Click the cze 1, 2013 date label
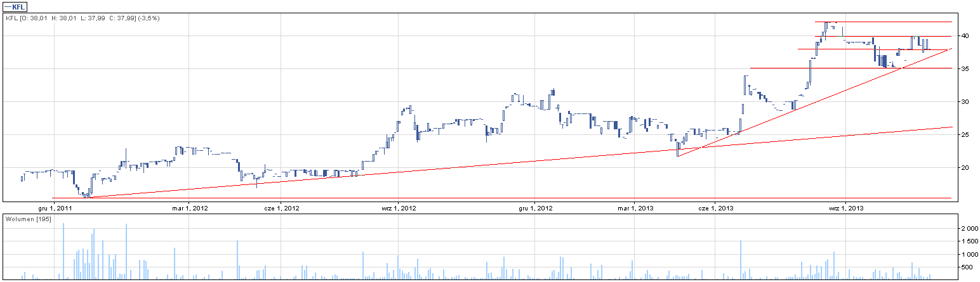The width and height of the screenshot is (980, 282). 715,207
